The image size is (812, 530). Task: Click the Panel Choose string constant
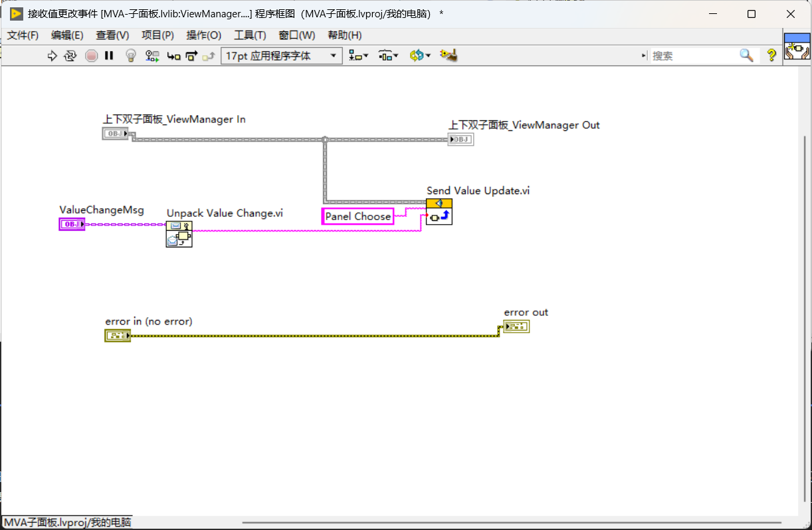tap(357, 216)
